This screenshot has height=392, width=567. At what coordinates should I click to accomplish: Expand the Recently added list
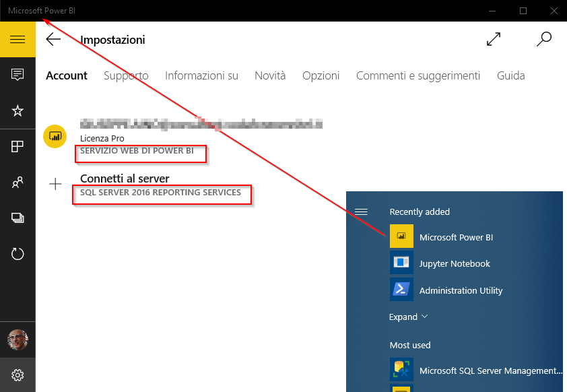(x=406, y=317)
